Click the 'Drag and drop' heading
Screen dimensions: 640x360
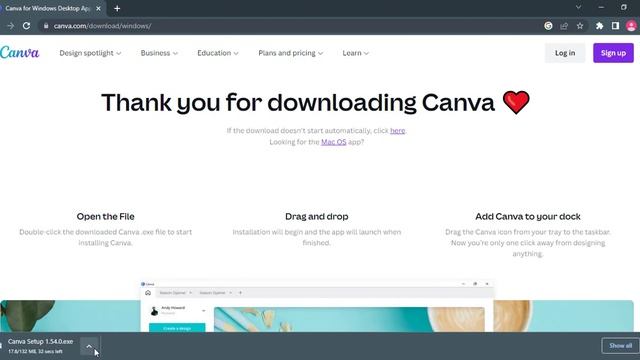coord(317,216)
